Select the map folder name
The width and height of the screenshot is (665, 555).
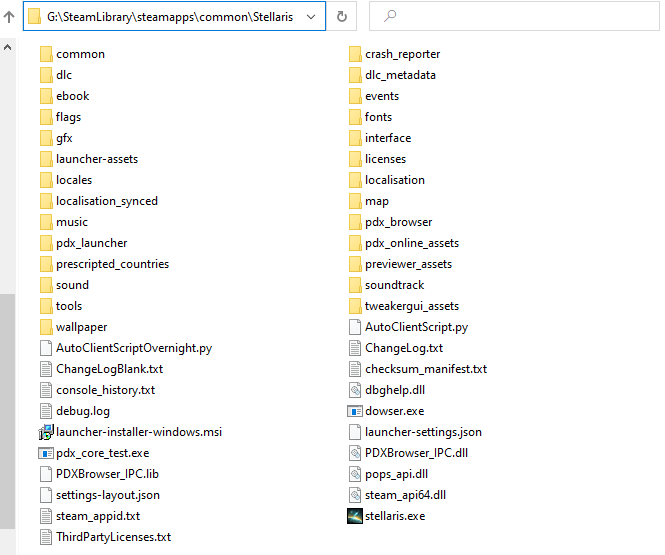[x=377, y=201]
